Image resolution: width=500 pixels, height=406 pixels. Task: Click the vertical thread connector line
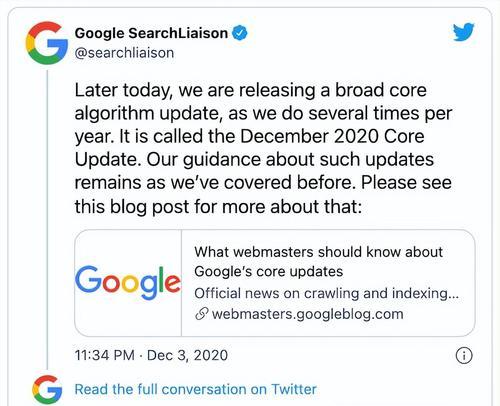[x=47, y=219]
